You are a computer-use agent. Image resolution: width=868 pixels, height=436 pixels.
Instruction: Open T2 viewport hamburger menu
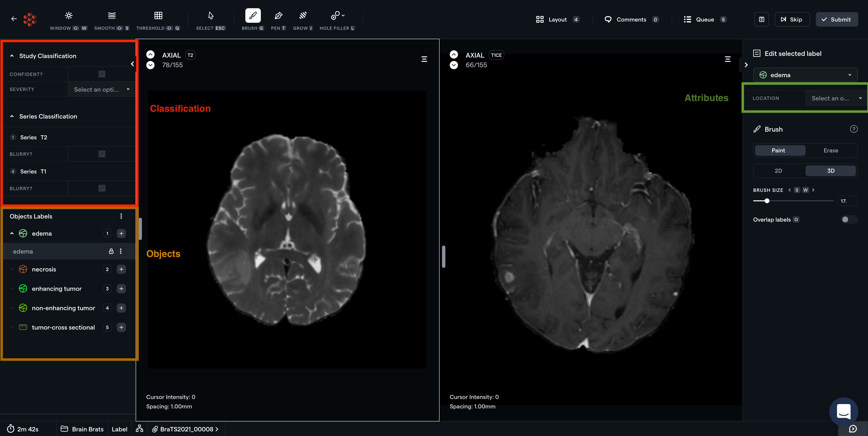pos(424,59)
